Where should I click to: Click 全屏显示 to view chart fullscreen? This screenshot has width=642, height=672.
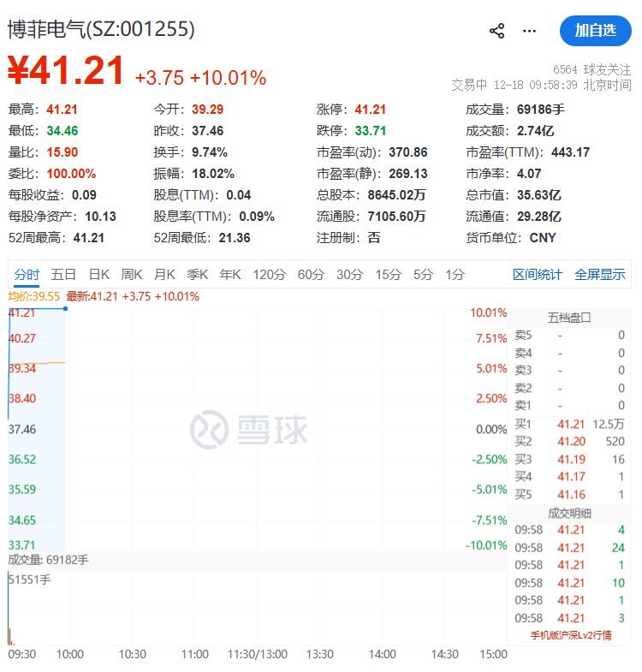coord(599,275)
